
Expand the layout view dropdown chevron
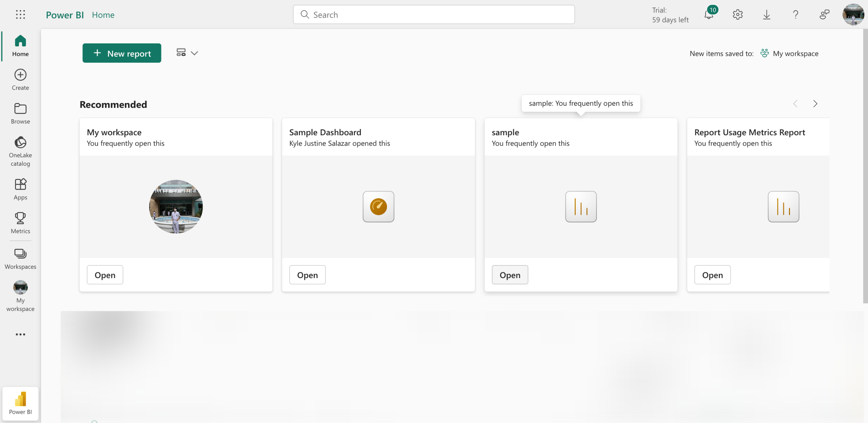(x=194, y=53)
